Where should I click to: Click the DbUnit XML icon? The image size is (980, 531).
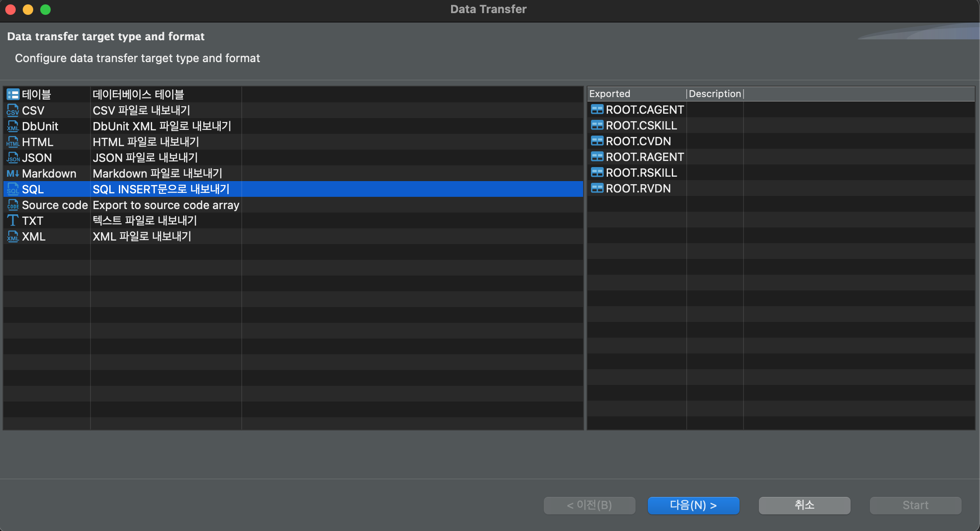(13, 126)
